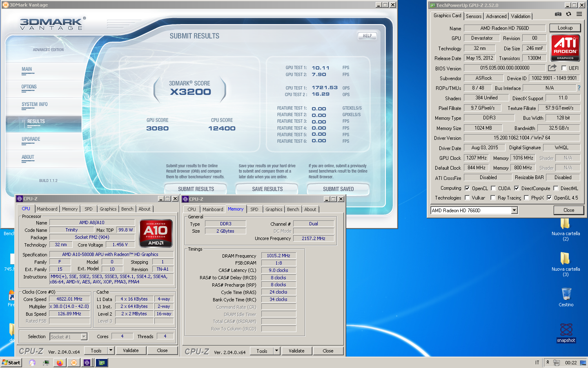
Task: Show hidden tray icons with the double arrow
Action: click(548, 362)
